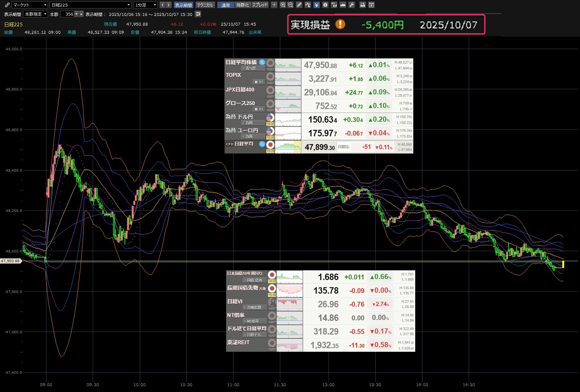Select the pencil drawing tool
Viewport: 580px width, 392px height.
299,5
